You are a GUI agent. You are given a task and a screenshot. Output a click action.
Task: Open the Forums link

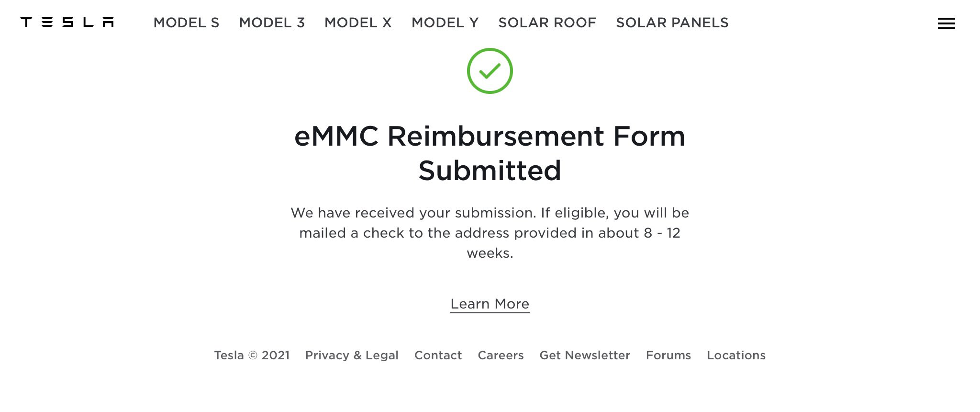click(668, 355)
